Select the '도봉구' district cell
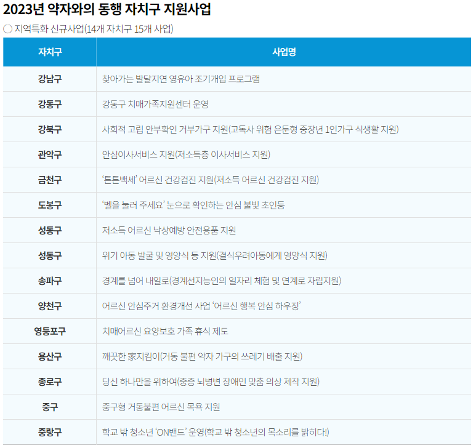 pyautogui.click(x=50, y=205)
